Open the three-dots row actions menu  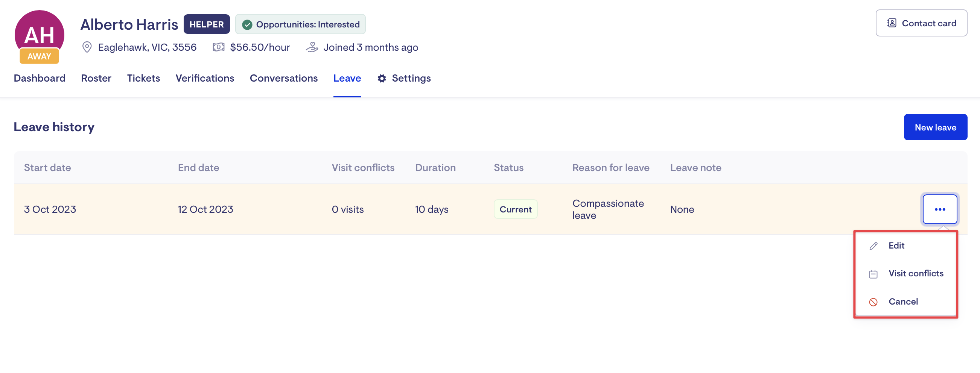tap(940, 209)
